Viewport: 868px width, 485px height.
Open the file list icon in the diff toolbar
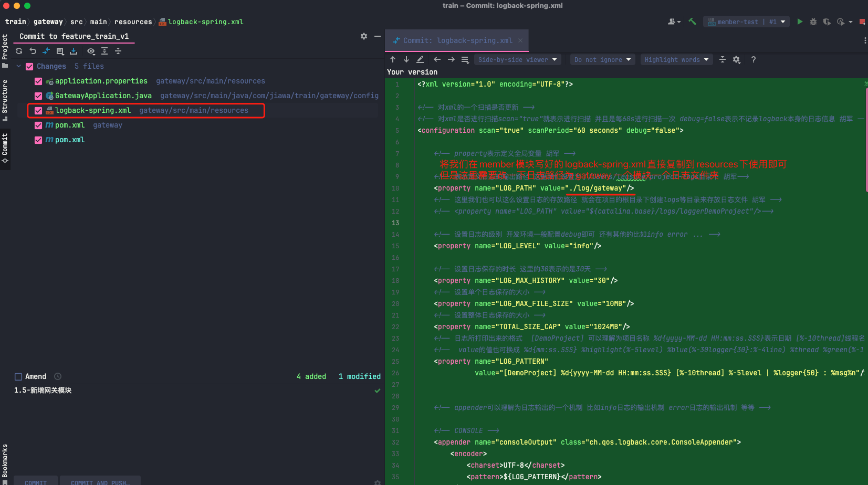click(465, 59)
